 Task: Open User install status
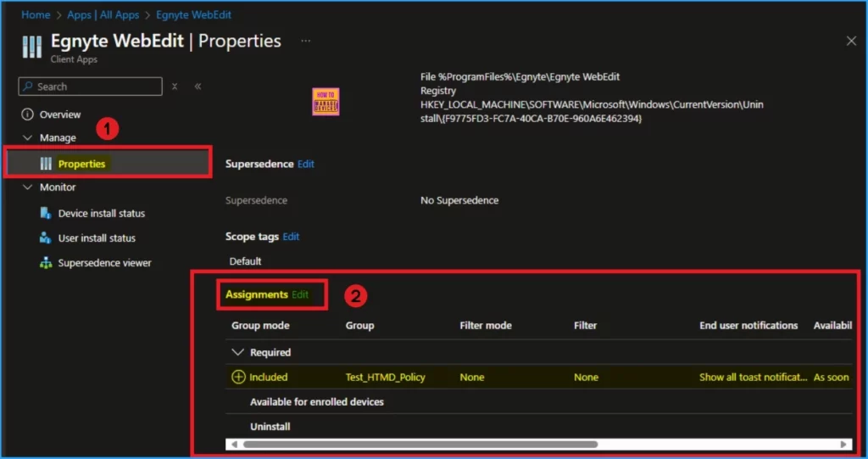(97, 238)
